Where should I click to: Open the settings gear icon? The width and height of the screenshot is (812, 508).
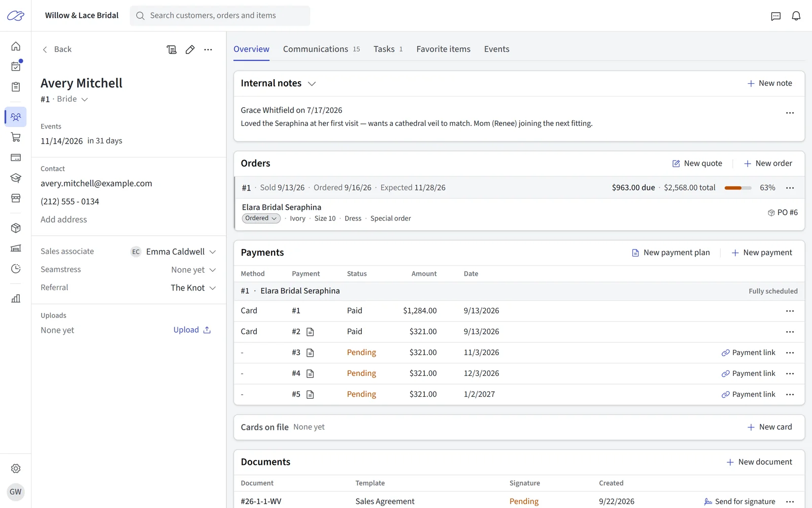[16, 468]
